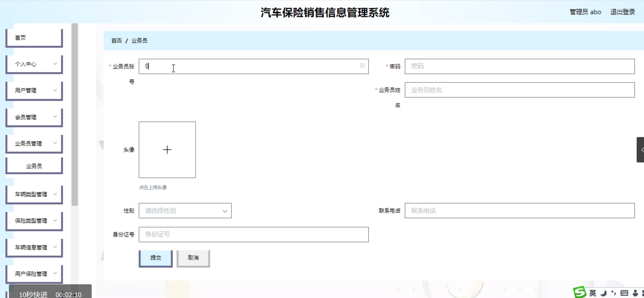The width and height of the screenshot is (644, 298).
Task: Select the 业务员 submenu item
Action: click(34, 166)
